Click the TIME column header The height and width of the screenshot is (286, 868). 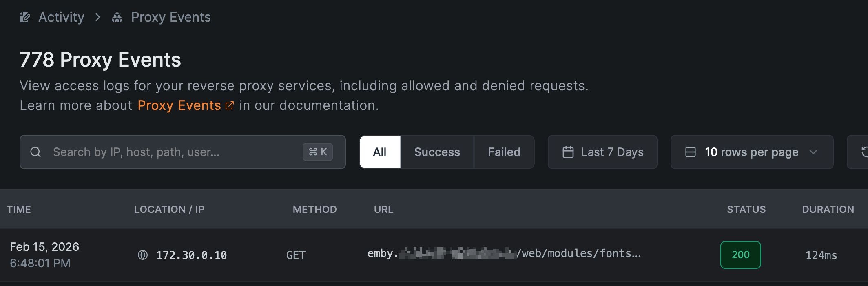point(19,209)
